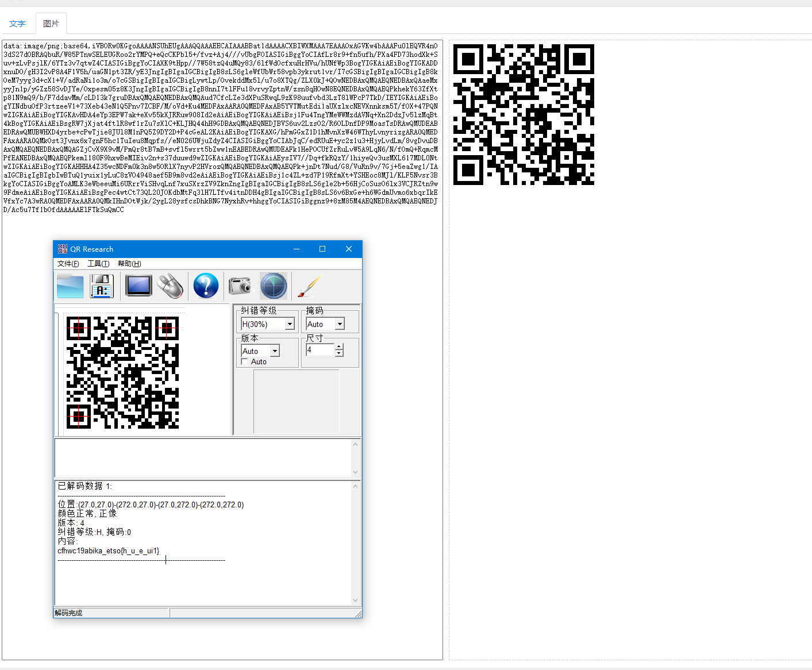Image resolution: width=812 pixels, height=670 pixels.
Task: Minimize the QR Research window
Action: [297, 249]
